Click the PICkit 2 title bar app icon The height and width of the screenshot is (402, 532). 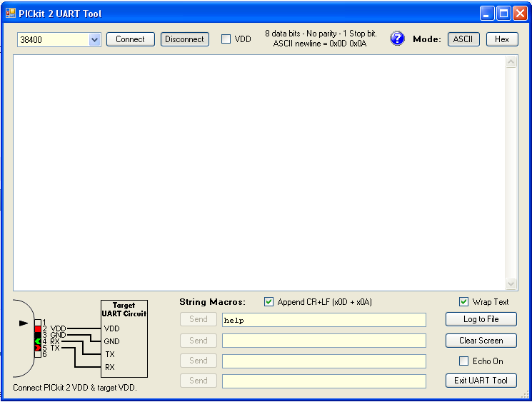[10, 14]
